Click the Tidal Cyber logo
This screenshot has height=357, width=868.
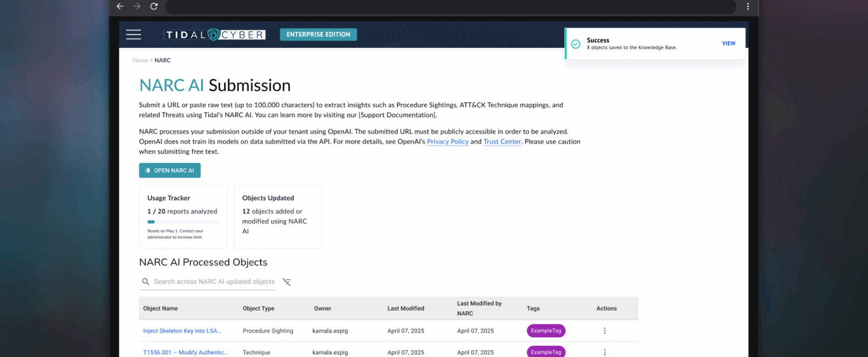[x=214, y=35]
